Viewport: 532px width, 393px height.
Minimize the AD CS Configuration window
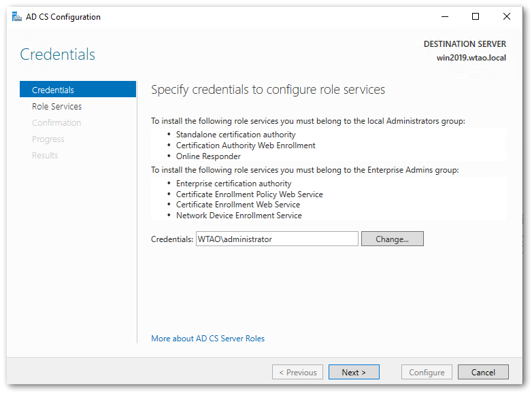click(x=444, y=17)
